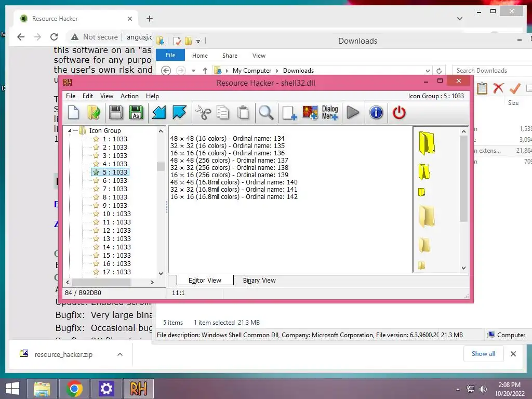
Task: Select tree item 1 : 1033
Action: [115, 139]
